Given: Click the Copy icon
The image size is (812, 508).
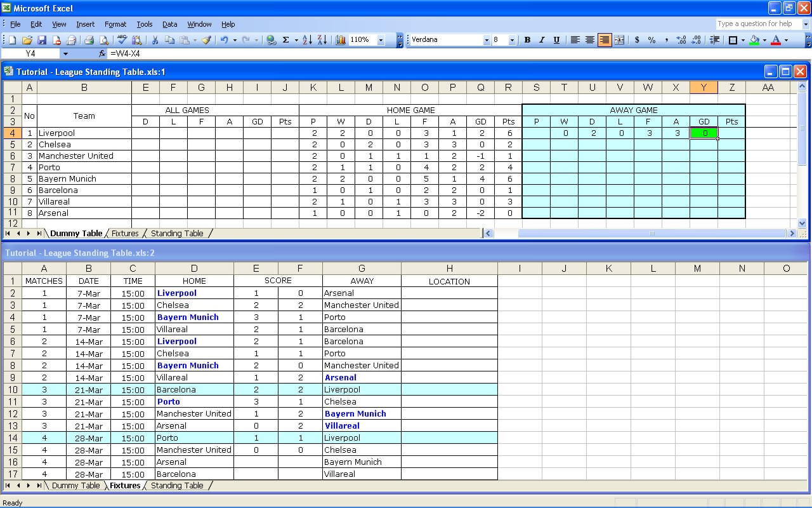Looking at the screenshot, I should point(169,40).
